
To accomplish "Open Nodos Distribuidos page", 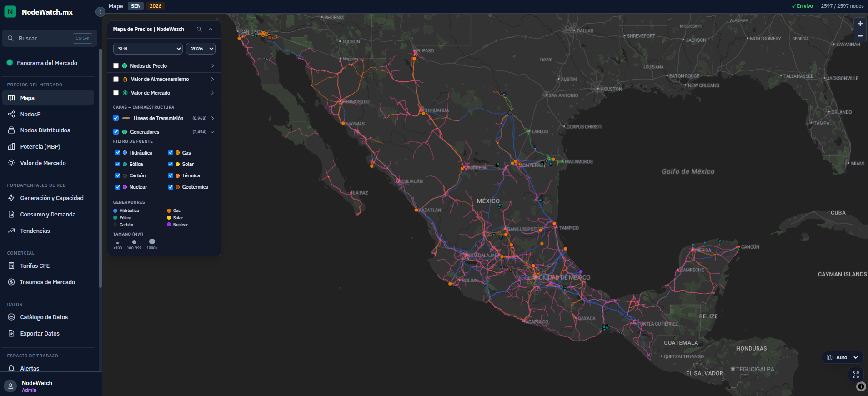I will (48, 130).
